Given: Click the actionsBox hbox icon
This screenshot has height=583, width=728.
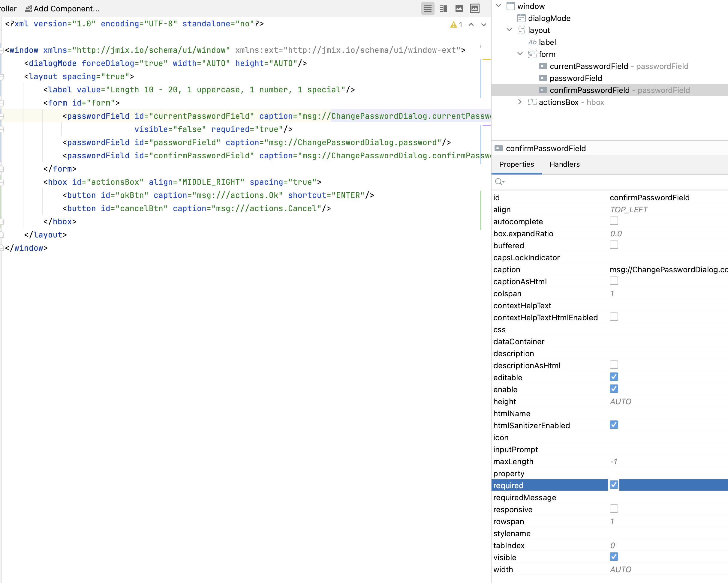Looking at the screenshot, I should 532,102.
